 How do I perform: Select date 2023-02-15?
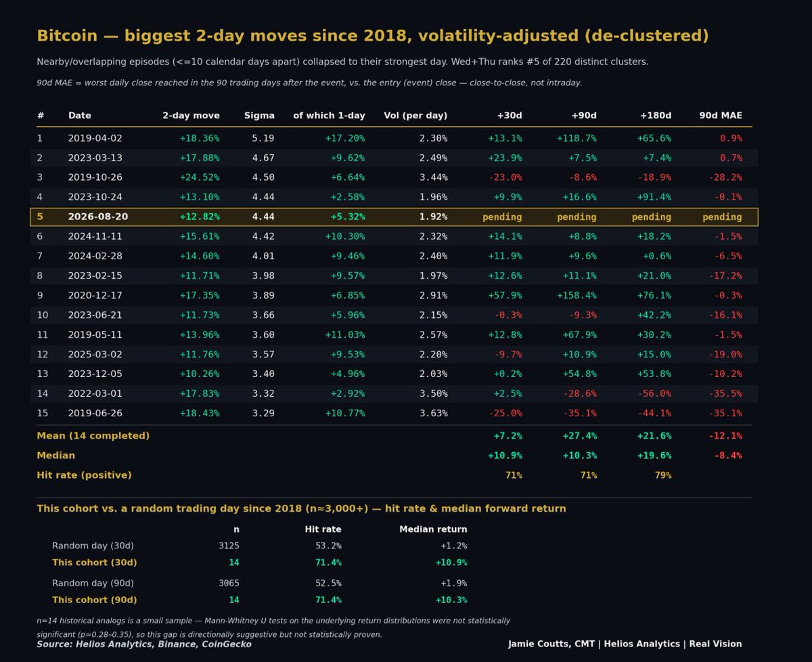click(x=95, y=275)
